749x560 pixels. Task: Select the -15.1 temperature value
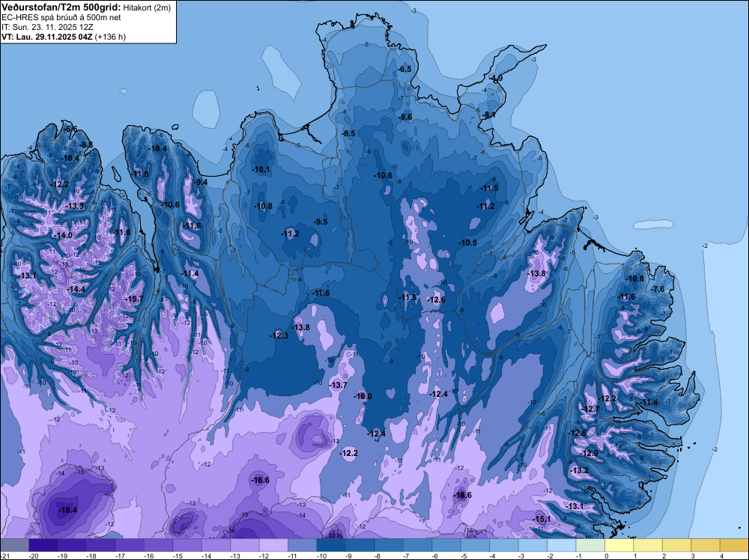coord(542,519)
